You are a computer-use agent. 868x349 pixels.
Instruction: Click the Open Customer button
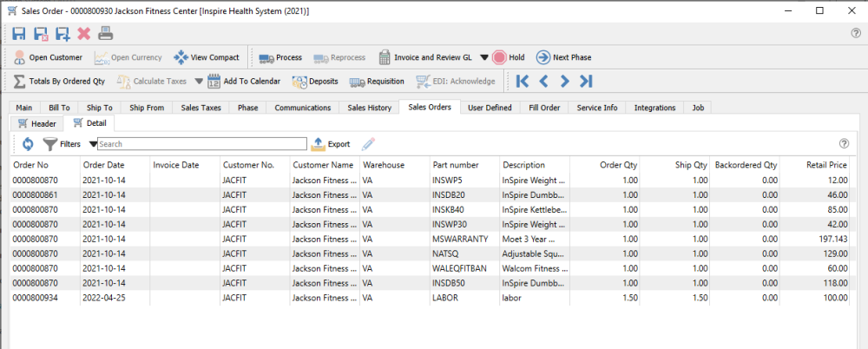(x=48, y=58)
